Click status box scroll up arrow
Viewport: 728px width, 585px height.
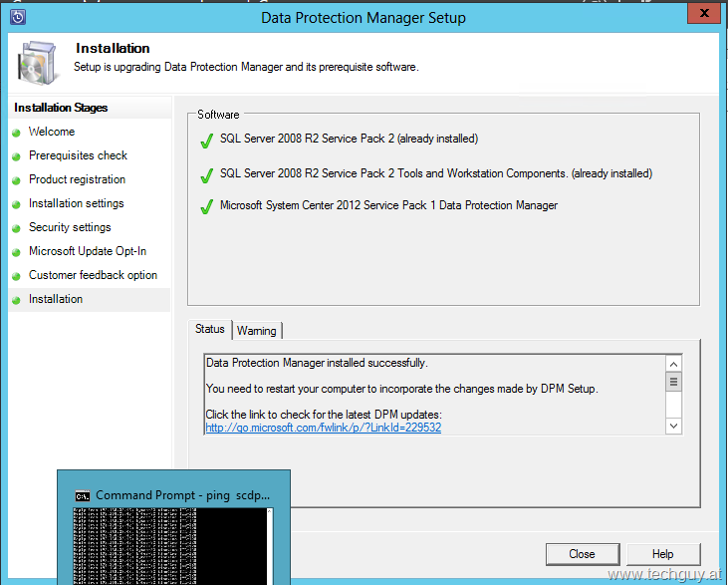coord(673,364)
